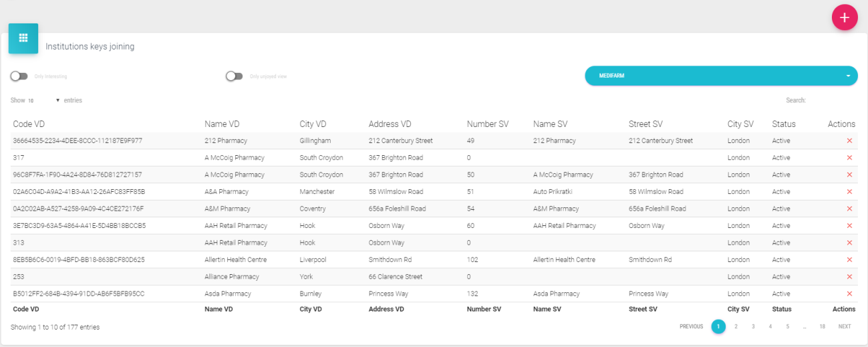Screen dimensions: 868x347
Task: Delete the 212 Pharmacy row
Action: (x=849, y=141)
